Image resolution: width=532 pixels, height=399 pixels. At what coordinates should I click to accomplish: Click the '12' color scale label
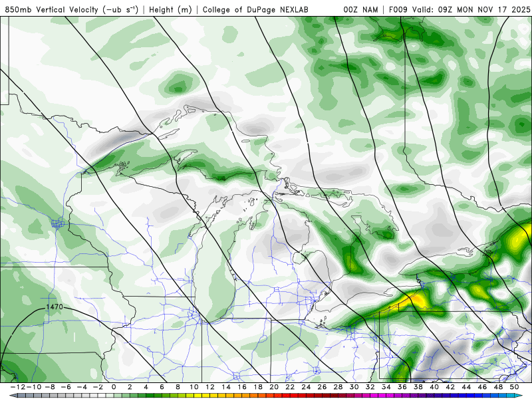[209, 387]
